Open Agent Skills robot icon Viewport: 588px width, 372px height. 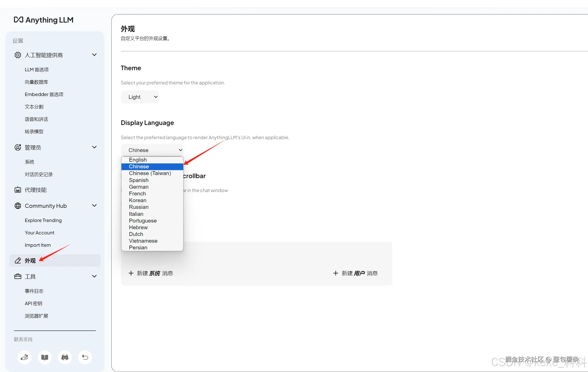point(18,190)
